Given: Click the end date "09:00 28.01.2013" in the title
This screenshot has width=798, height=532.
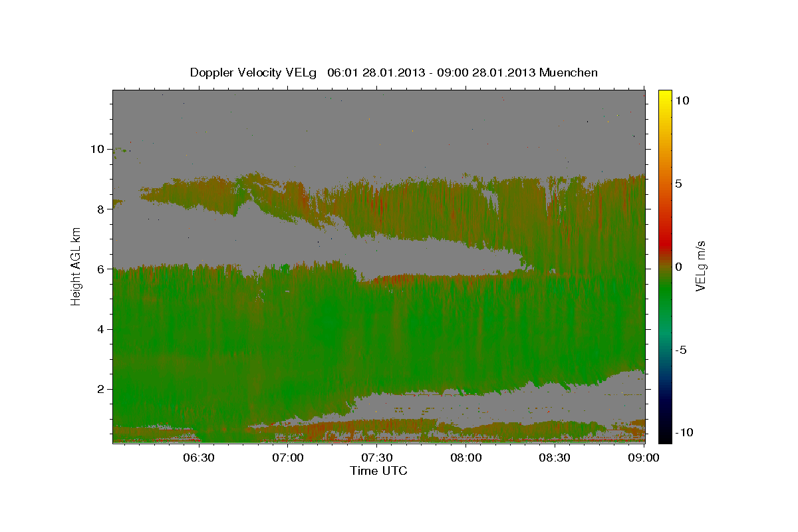Looking at the screenshot, I should 487,72.
